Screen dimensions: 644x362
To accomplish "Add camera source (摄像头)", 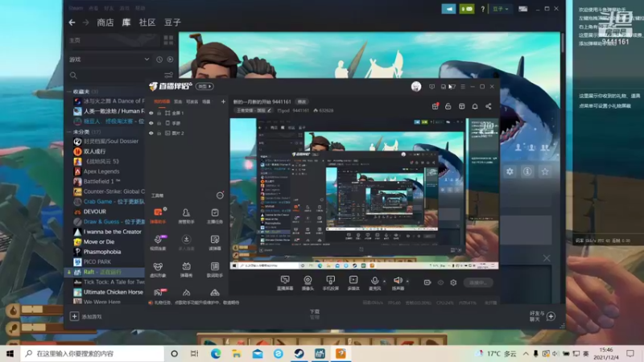I will pos(308,283).
